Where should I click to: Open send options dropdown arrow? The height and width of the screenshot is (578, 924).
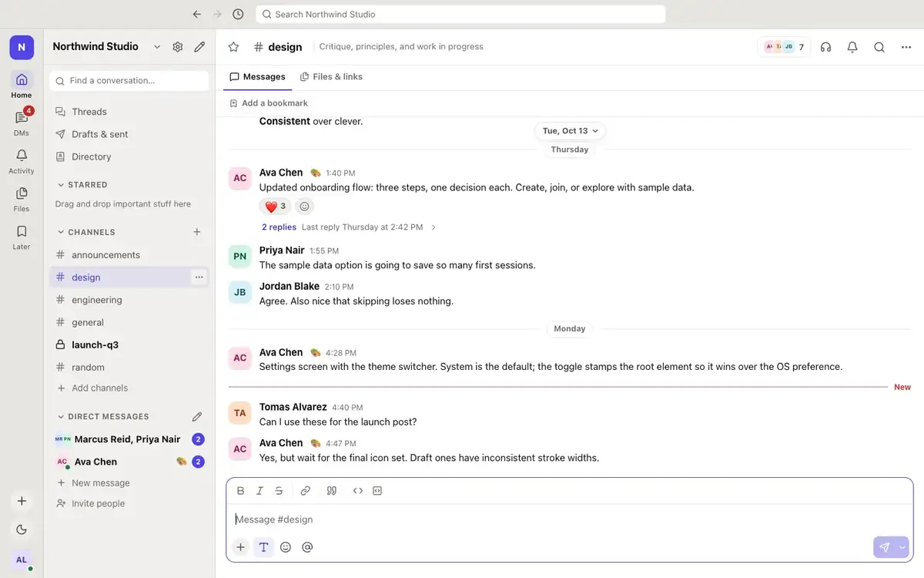click(902, 547)
